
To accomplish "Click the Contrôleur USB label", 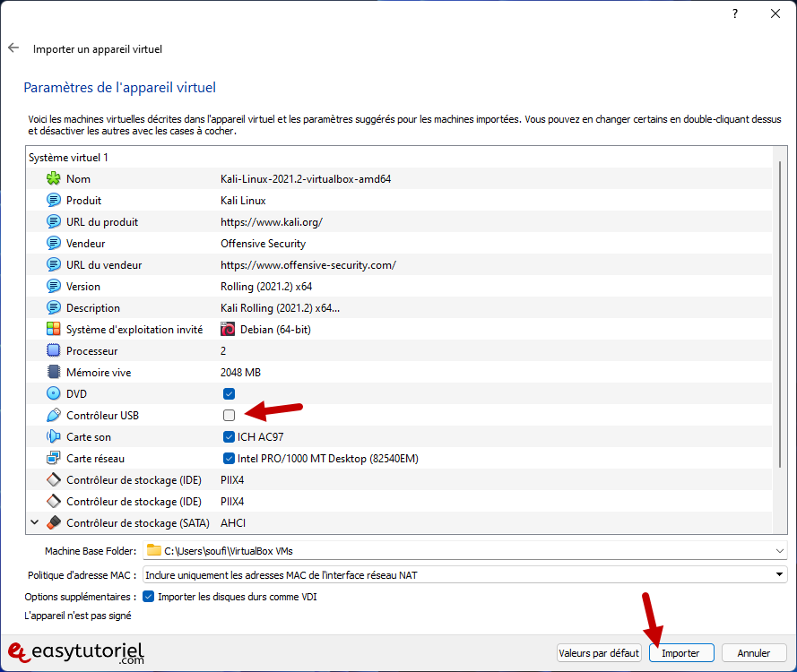I will click(103, 416).
